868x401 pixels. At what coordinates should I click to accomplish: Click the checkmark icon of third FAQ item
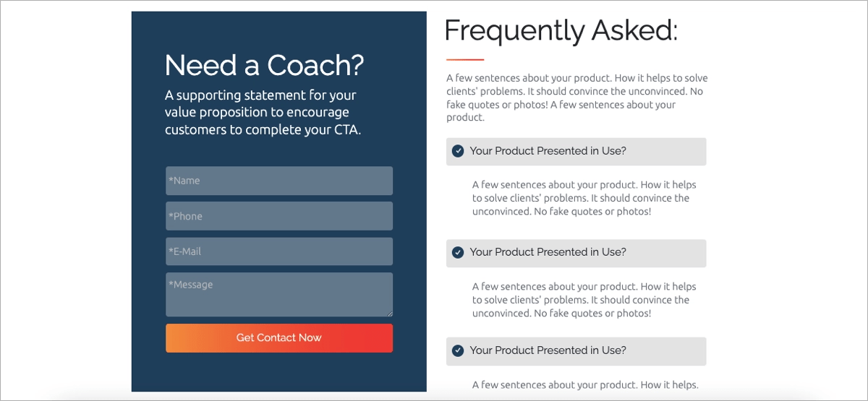coord(458,350)
